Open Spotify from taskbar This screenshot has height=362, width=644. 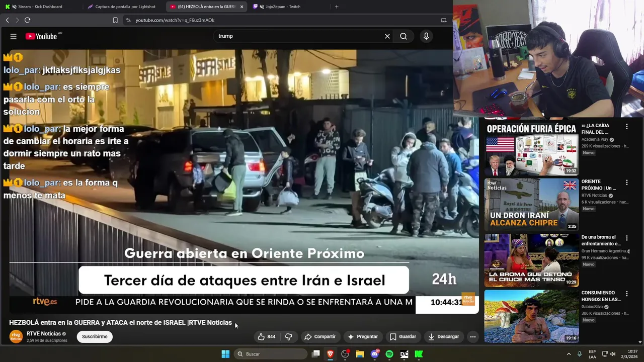click(x=389, y=354)
